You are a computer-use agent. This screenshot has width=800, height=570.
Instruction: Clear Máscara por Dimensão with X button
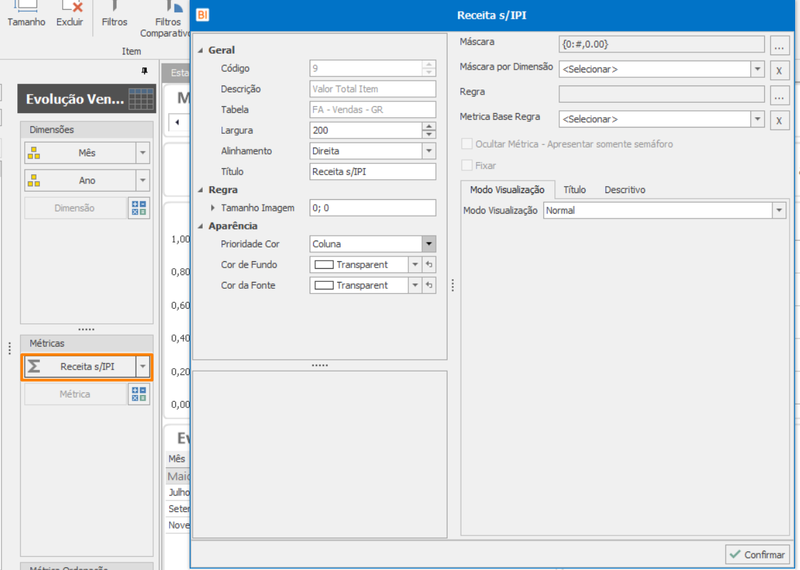(779, 70)
